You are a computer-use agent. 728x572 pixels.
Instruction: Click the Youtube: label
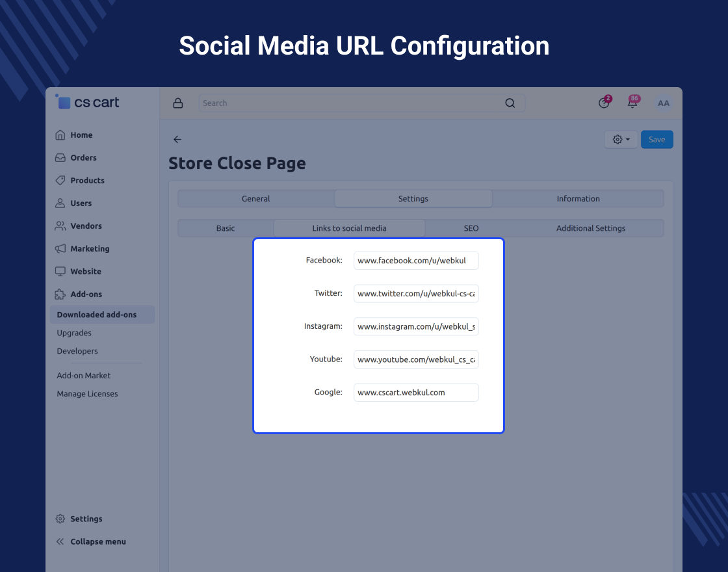[326, 359]
